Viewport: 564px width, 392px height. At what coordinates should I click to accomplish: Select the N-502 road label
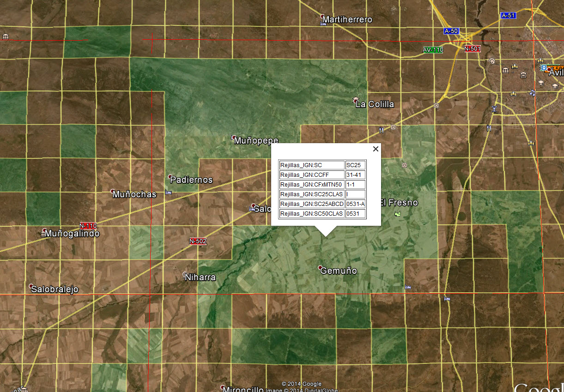[198, 241]
